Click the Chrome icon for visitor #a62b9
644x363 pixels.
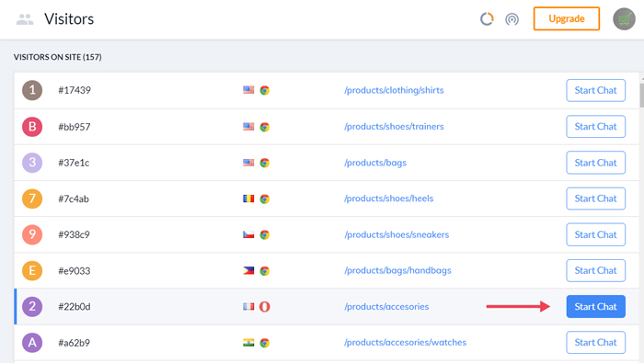tap(265, 343)
